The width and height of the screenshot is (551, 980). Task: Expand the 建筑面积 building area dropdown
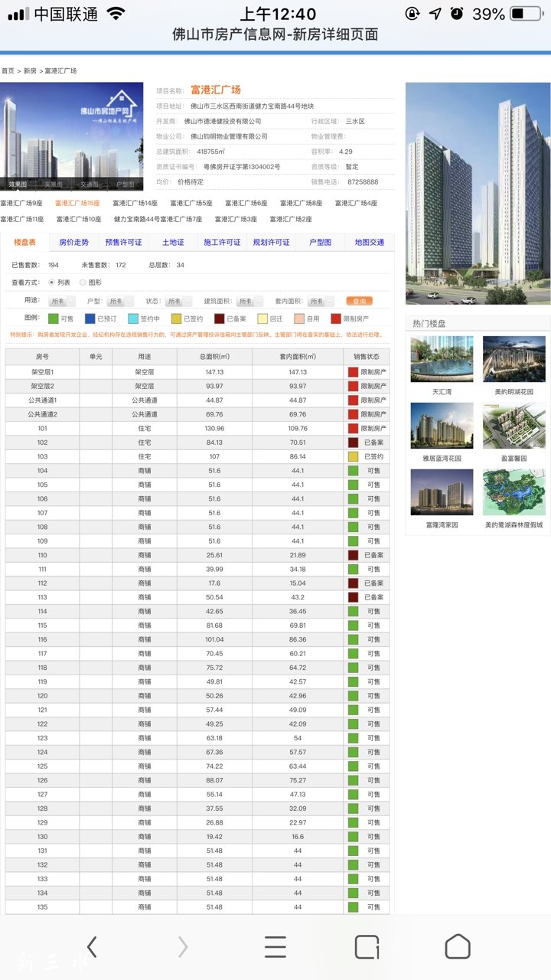point(249,302)
